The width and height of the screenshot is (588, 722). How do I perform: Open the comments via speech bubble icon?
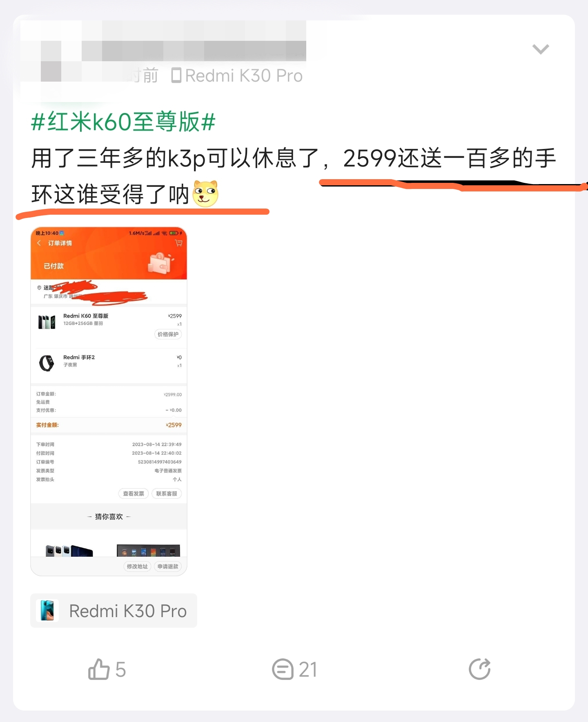(x=283, y=669)
